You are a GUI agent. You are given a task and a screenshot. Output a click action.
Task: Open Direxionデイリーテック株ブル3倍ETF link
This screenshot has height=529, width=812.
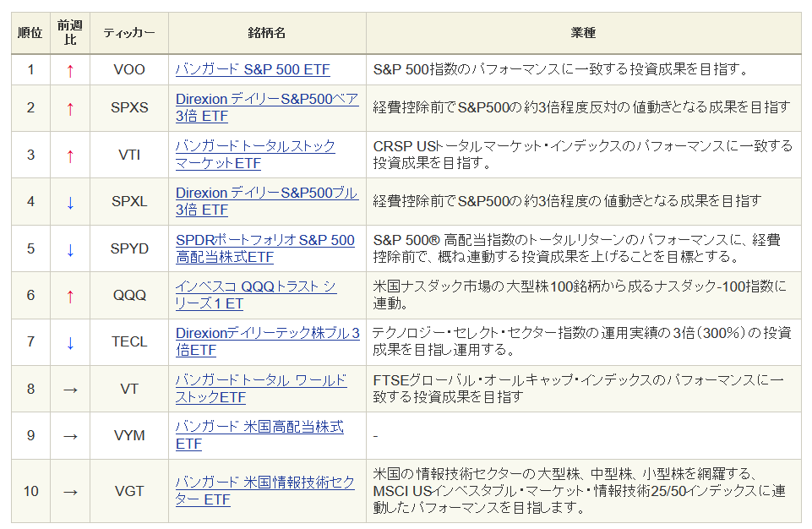268,341
